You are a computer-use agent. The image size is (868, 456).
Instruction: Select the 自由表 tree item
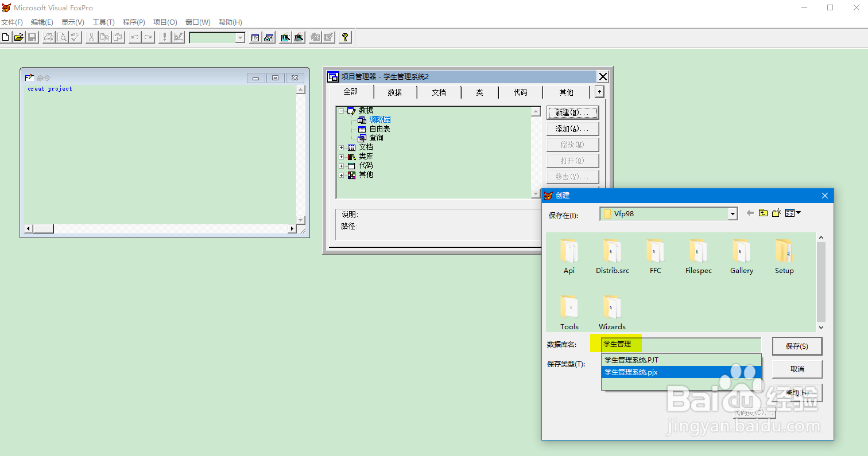tap(379, 128)
